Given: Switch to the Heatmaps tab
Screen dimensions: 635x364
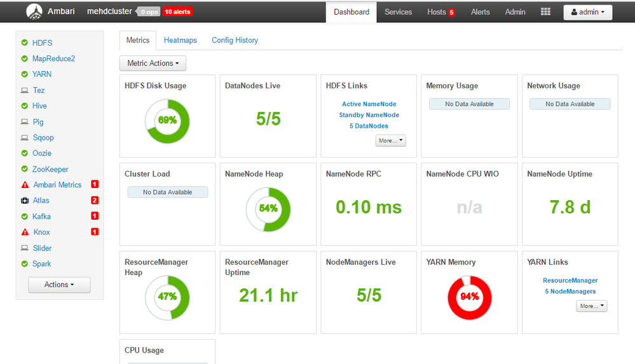Looking at the screenshot, I should [x=181, y=40].
